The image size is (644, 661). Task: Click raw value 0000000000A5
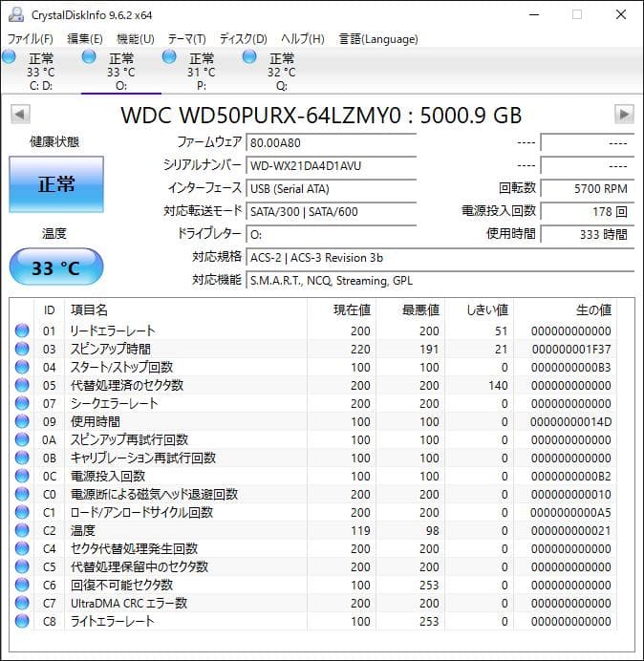click(x=570, y=512)
